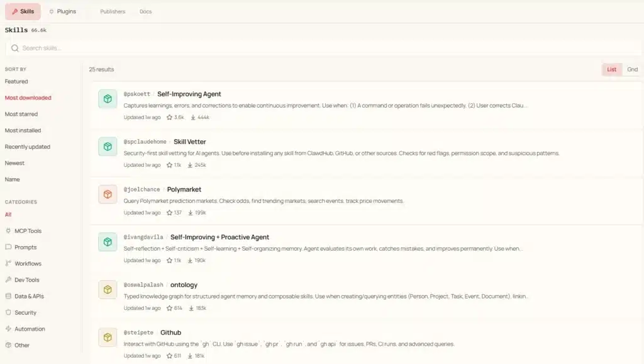View publisher @pskoett
Screen dimensions: 644x364
click(x=136, y=94)
